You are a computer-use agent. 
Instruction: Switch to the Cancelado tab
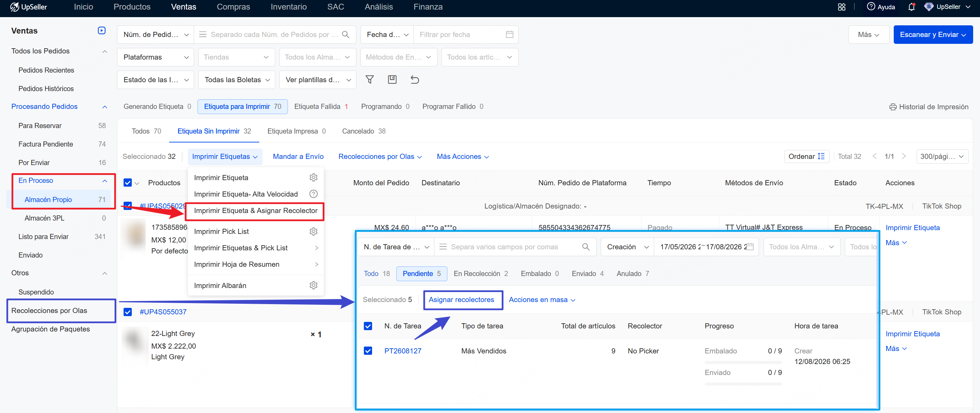tap(364, 131)
